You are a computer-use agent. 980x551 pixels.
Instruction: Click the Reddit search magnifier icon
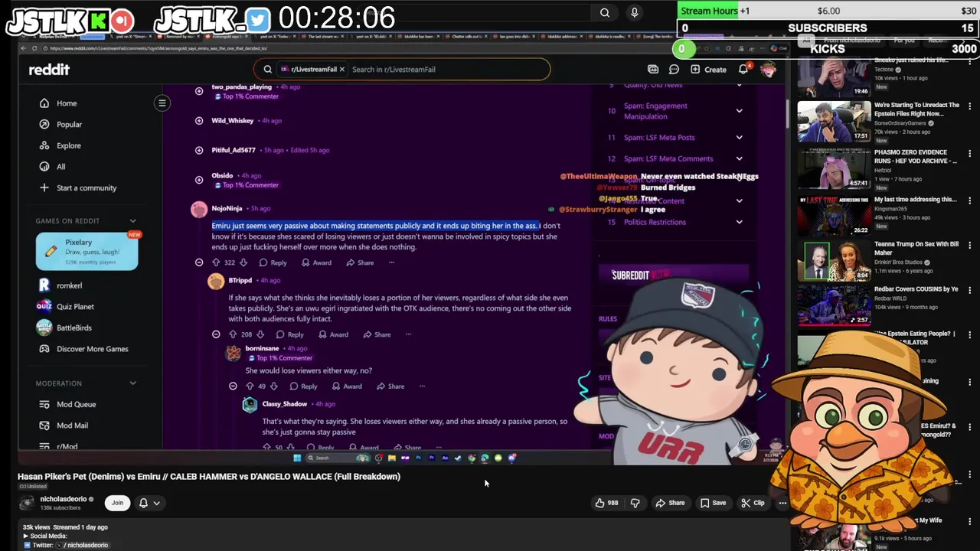(x=267, y=70)
